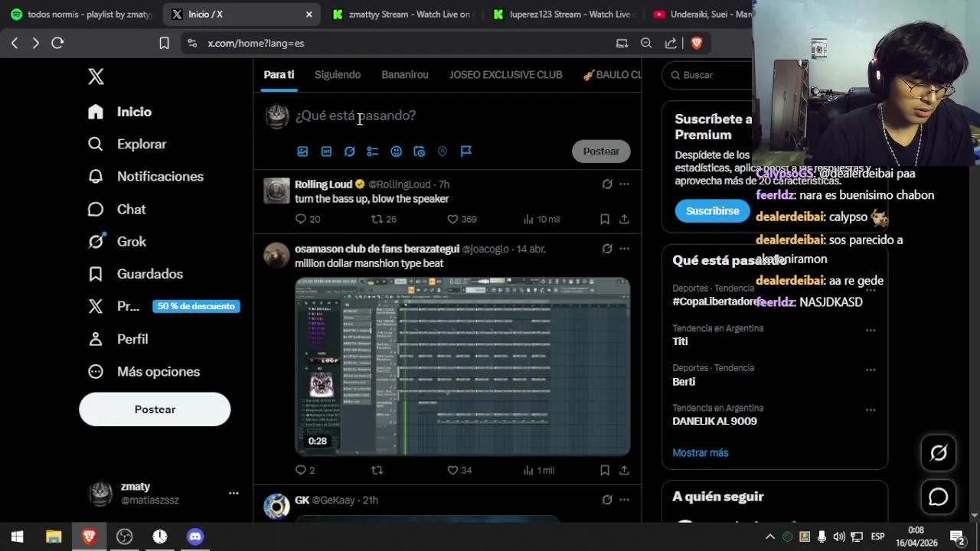The width and height of the screenshot is (980, 551).
Task: Switch to Siguiendo tab
Action: point(338,75)
